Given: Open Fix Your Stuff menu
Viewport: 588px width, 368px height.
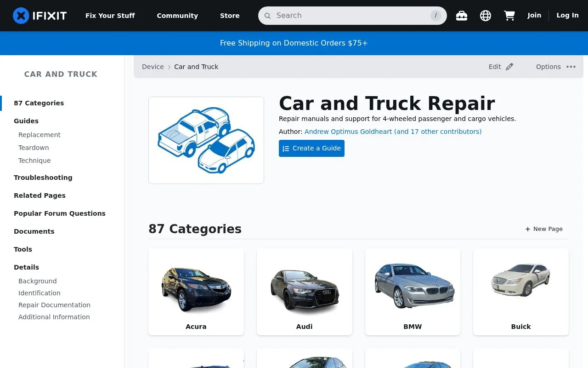Looking at the screenshot, I should coord(110,16).
